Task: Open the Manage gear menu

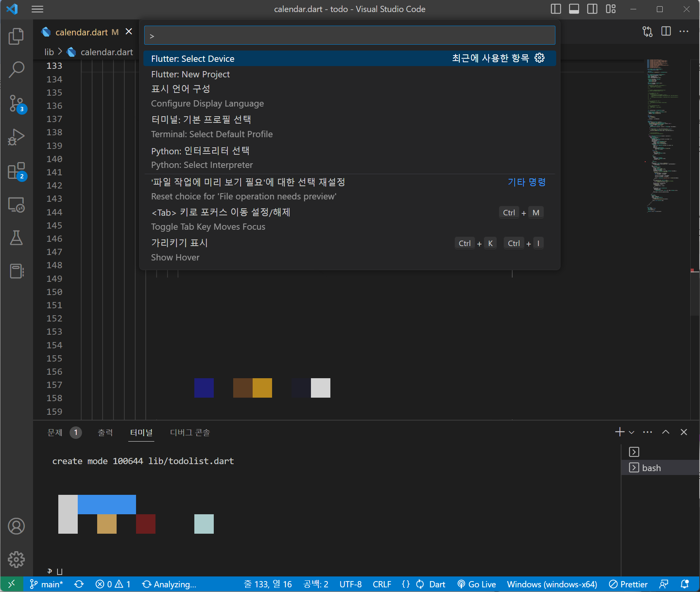Action: (16, 559)
